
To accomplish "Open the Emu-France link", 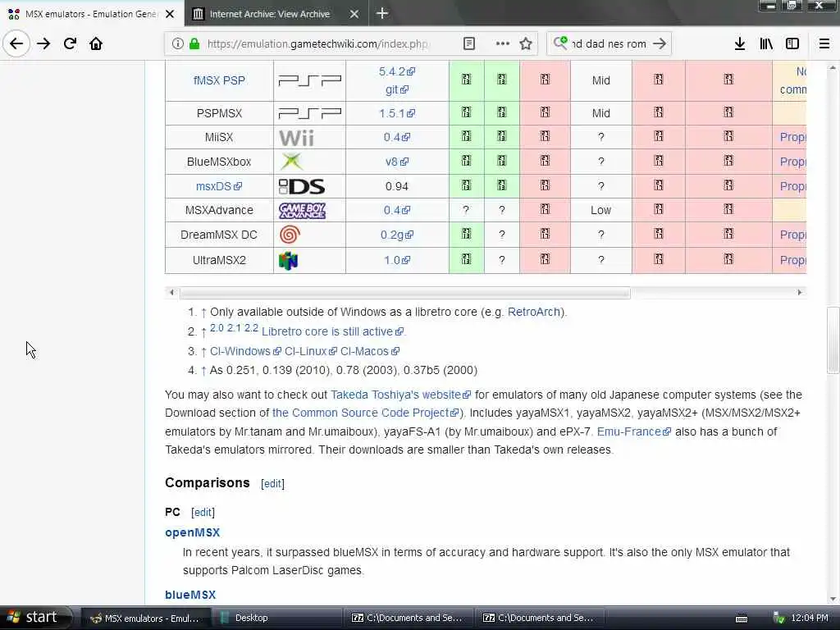I will click(634, 431).
